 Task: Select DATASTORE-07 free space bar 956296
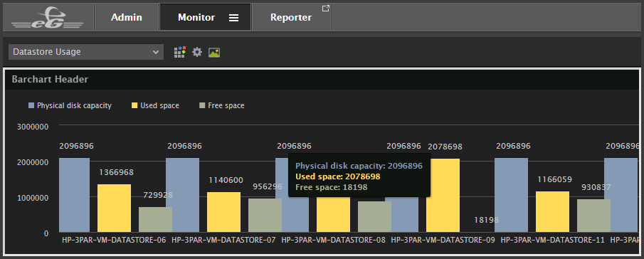point(265,216)
